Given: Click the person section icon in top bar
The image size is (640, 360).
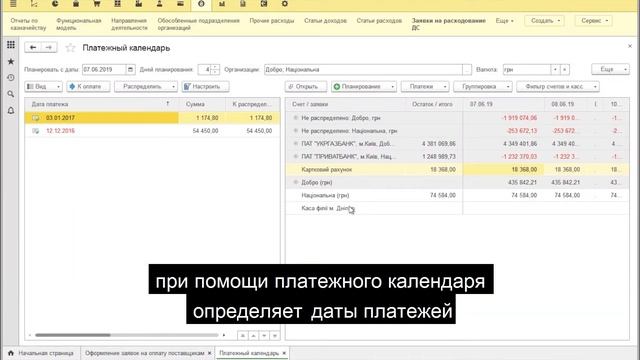Looking at the screenshot, I should click(159, 4).
